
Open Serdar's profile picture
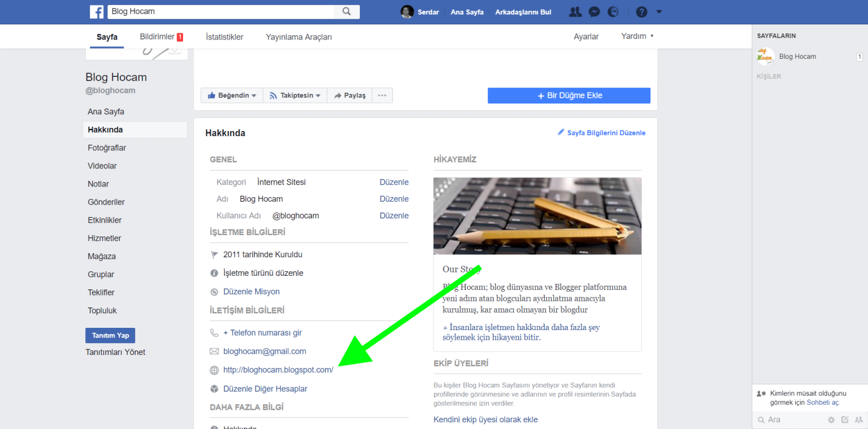point(407,12)
